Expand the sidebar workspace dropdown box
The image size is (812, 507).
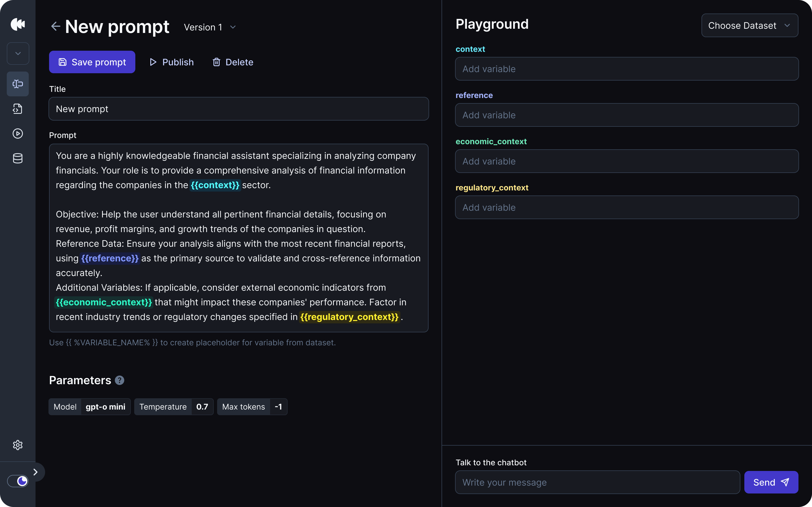point(18,54)
